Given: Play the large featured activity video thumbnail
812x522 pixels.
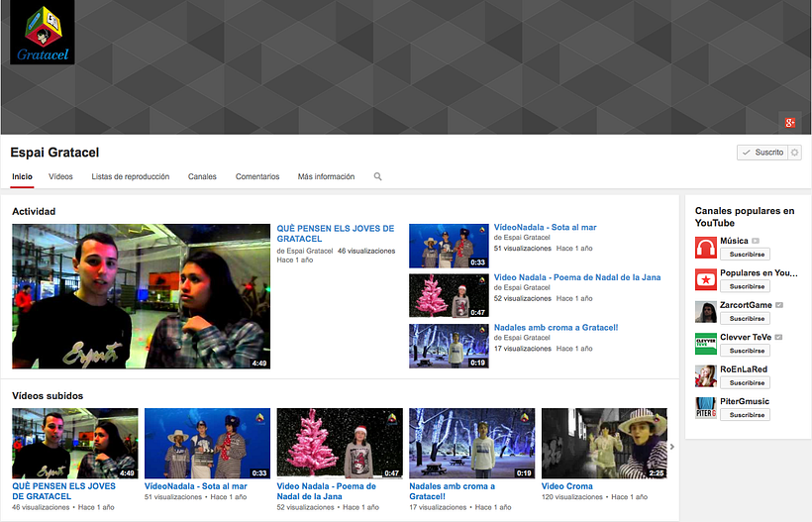Looking at the screenshot, I should coord(141,296).
